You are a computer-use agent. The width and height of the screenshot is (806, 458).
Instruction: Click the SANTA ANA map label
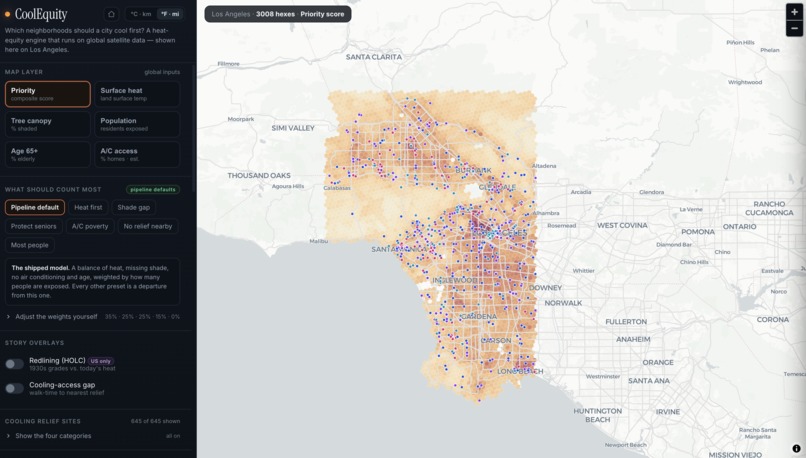click(x=649, y=381)
